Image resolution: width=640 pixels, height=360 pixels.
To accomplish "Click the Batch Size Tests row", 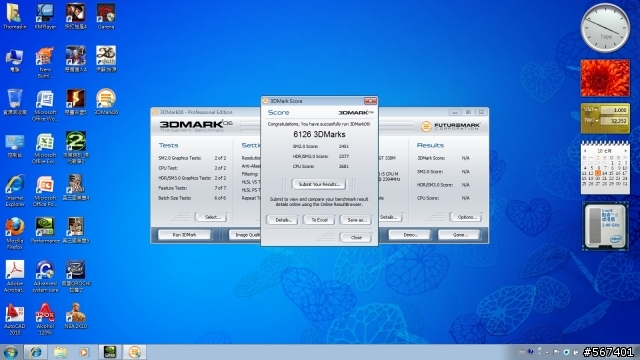I will click(192, 198).
